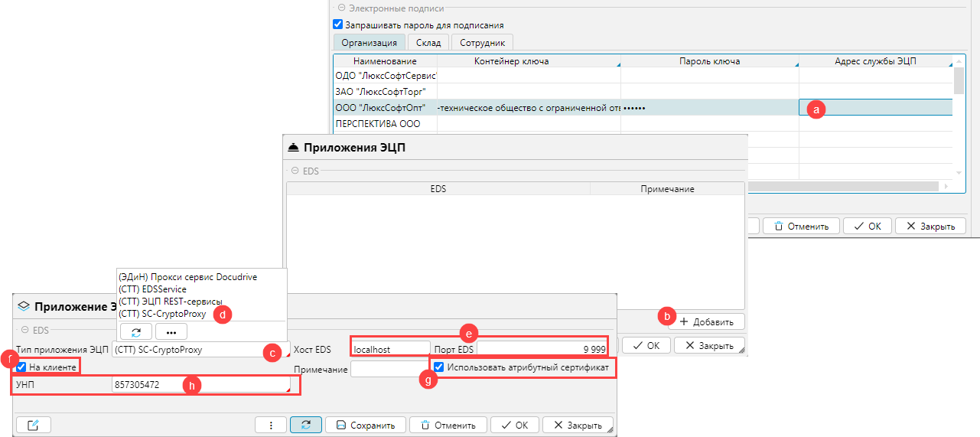Click the refresh icon beside Сохранить
Viewport: 980px width, 437px height.
point(305,425)
